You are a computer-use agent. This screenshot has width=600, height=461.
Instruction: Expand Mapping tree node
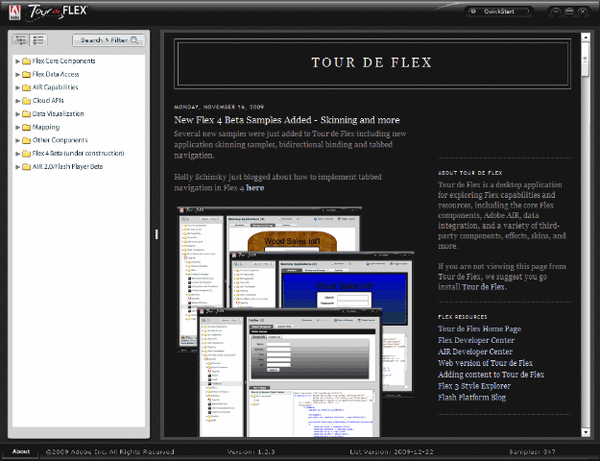tap(18, 127)
